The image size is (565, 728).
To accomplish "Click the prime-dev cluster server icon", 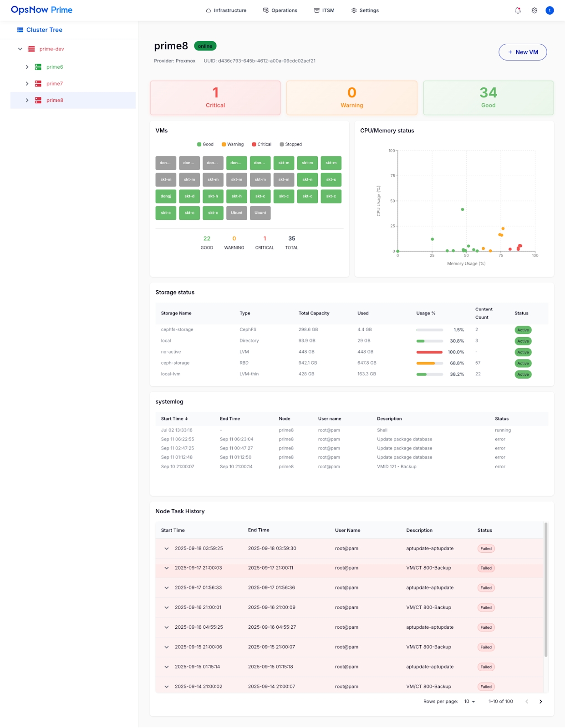I will [31, 49].
